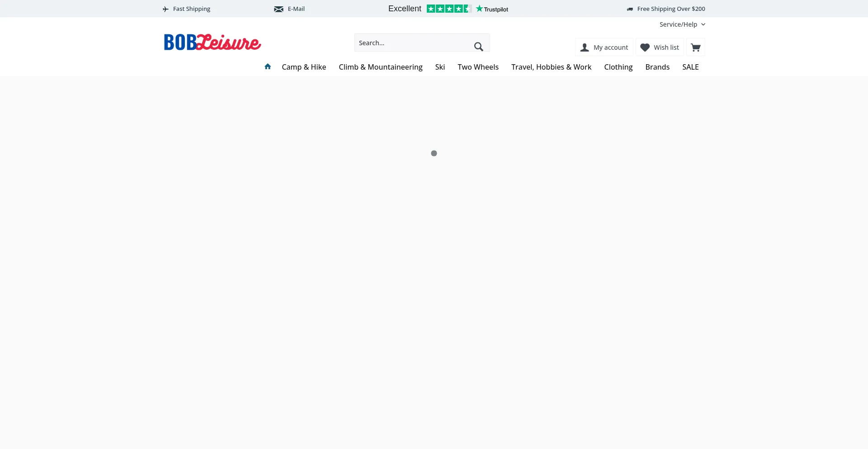Open the shopping cart
The image size is (868, 449).
(696, 47)
